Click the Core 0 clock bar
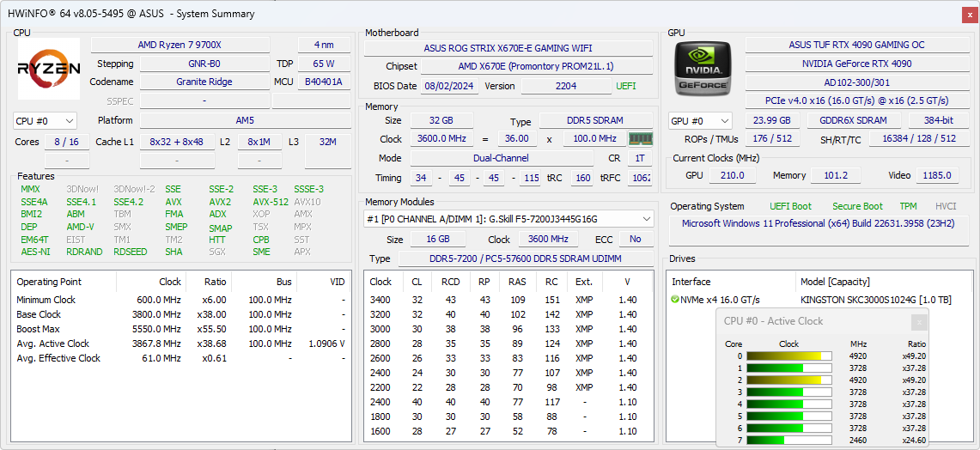The width and height of the screenshot is (980, 450). pos(789,356)
